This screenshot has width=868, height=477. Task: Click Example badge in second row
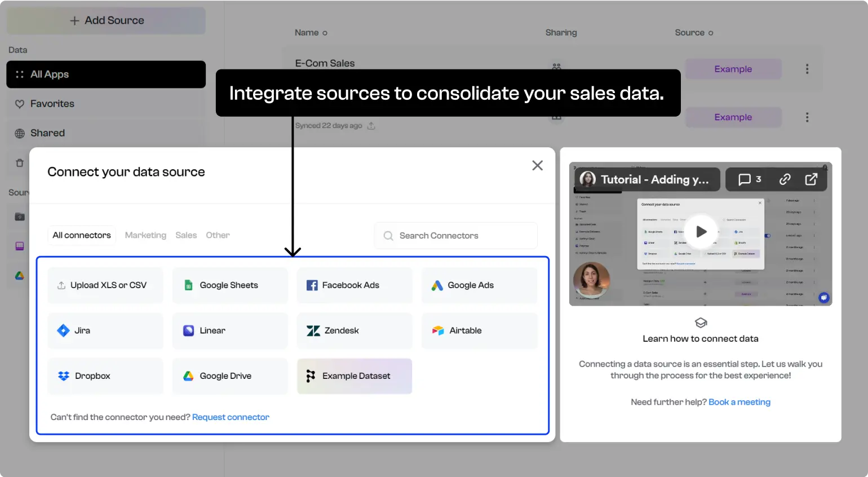(x=733, y=117)
